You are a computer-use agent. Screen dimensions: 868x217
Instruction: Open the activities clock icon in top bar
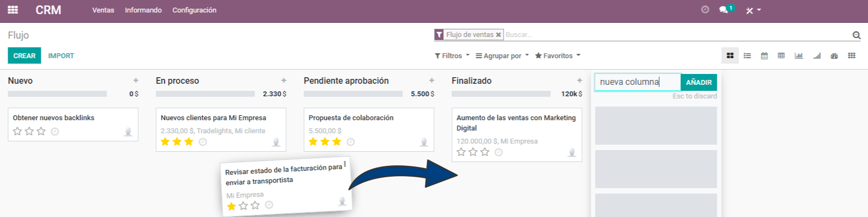[x=705, y=10]
